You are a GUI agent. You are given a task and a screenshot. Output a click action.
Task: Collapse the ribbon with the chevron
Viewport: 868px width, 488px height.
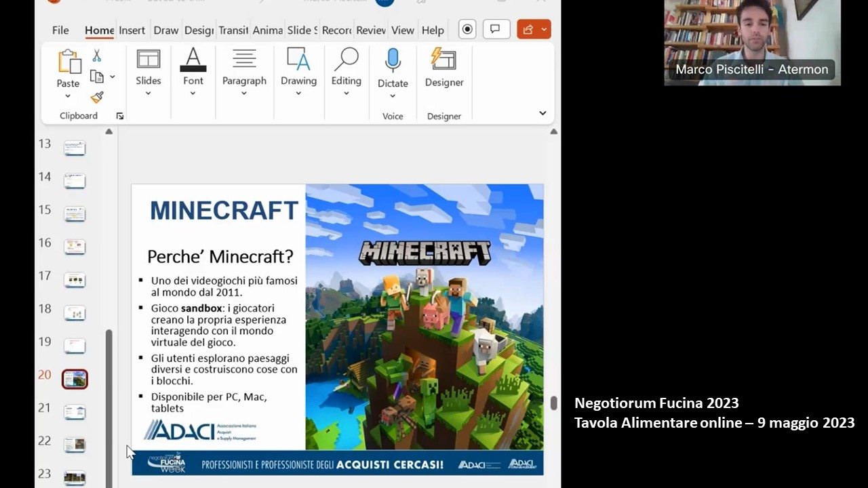[542, 113]
